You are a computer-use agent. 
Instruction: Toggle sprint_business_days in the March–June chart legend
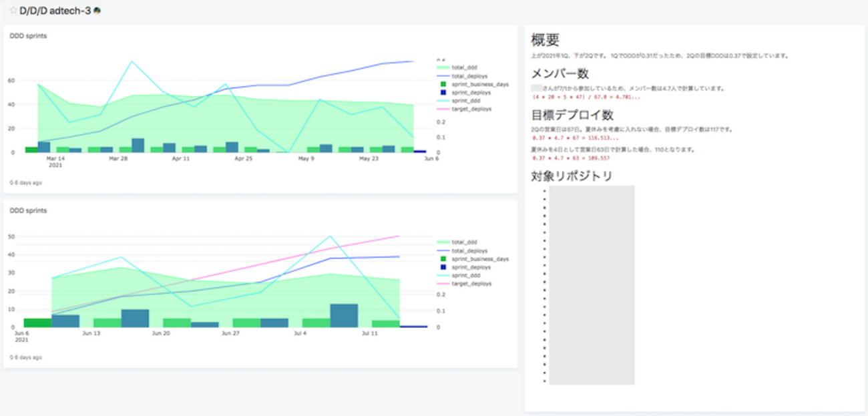coord(473,84)
